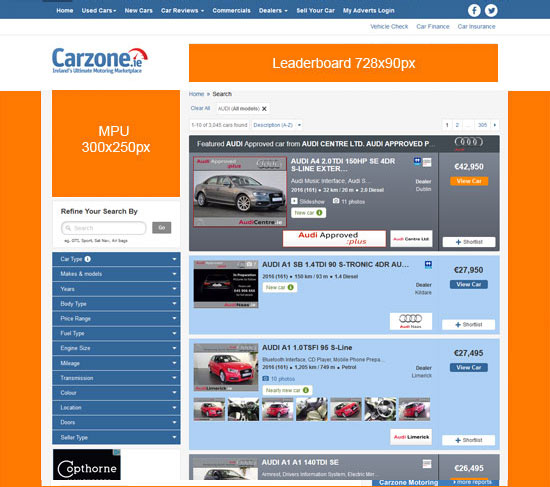
Task: Expand the Fuel Type filter
Action: pyautogui.click(x=116, y=333)
